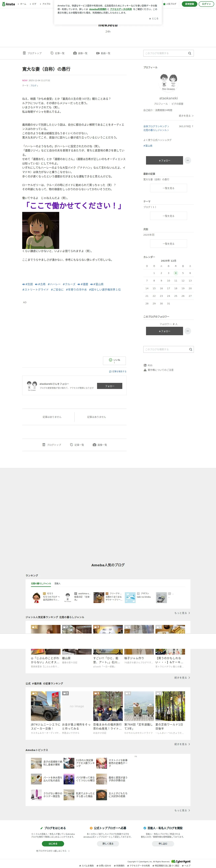This screenshot has height=868, width=216.
Task: Click the #富山県 hashtag link in the profile
Action: (x=148, y=146)
